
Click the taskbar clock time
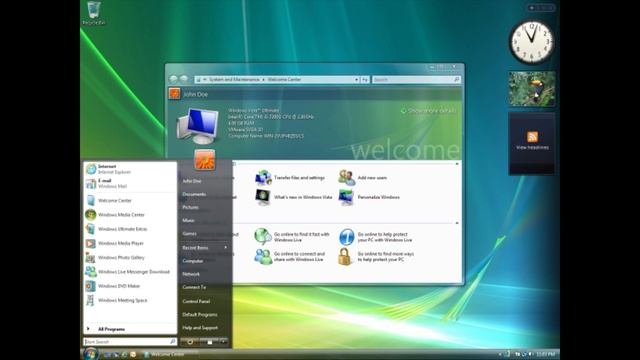[545, 354]
